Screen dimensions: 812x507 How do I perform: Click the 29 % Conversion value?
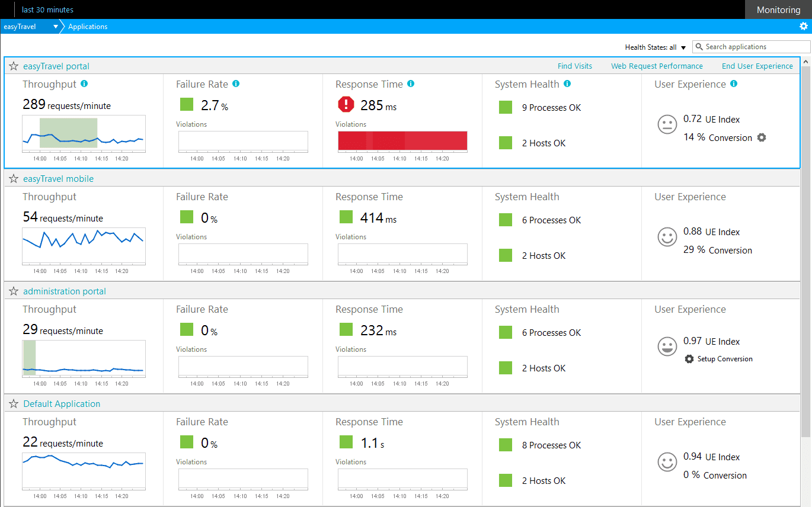click(x=717, y=250)
